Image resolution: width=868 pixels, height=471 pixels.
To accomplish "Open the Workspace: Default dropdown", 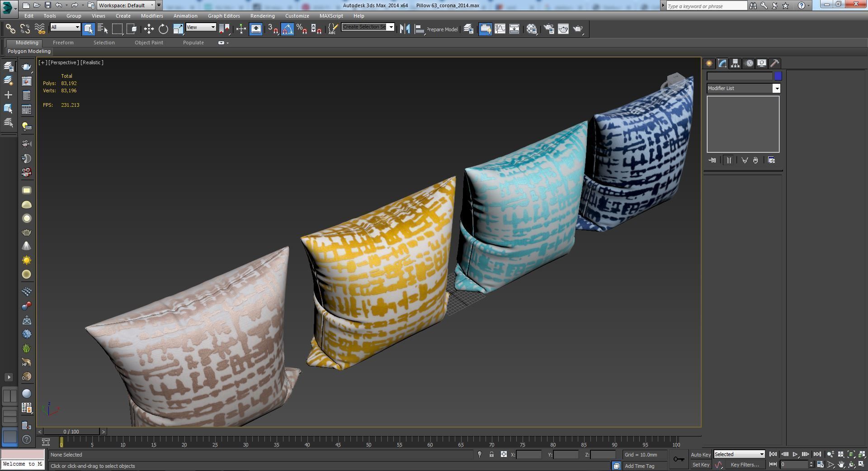I will (x=126, y=5).
